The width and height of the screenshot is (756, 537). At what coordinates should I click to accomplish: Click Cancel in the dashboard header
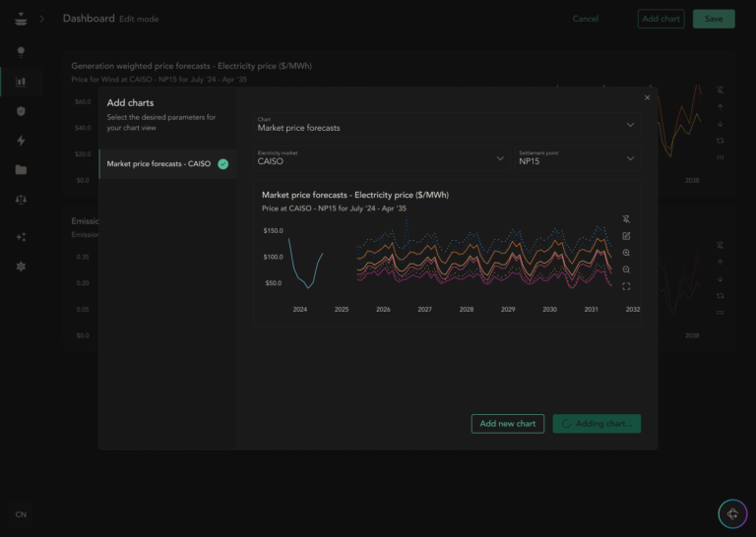point(586,19)
